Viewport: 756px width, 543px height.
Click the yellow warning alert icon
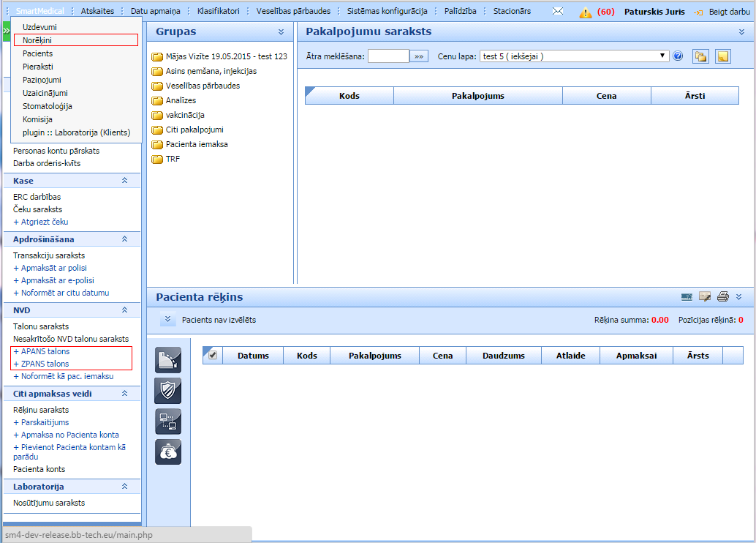pos(586,12)
